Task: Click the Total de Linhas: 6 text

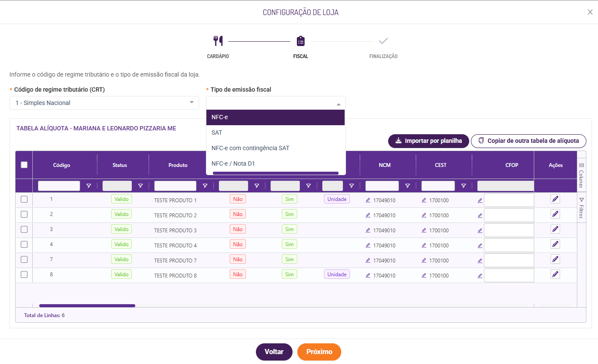Action: tap(44, 315)
